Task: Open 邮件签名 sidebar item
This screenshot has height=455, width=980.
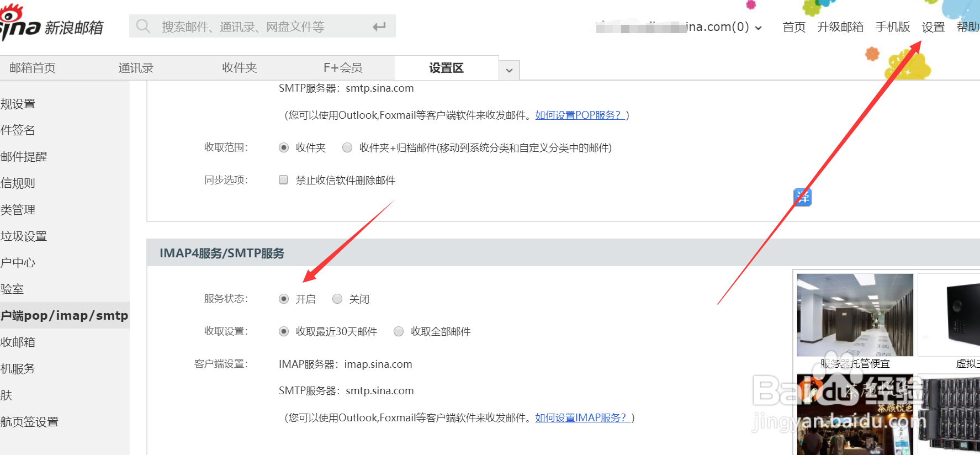Action: point(18,130)
